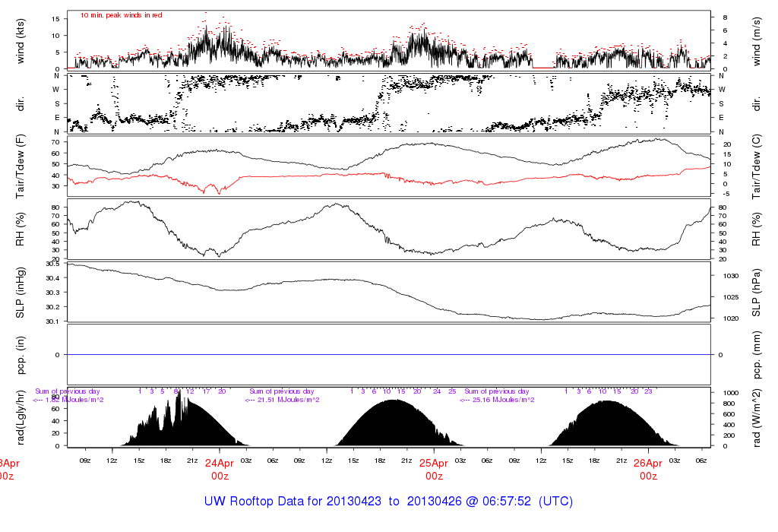Screen dimensions: 778x532
Task: Click the '1025' tick on hPa axis
Action: (732, 297)
